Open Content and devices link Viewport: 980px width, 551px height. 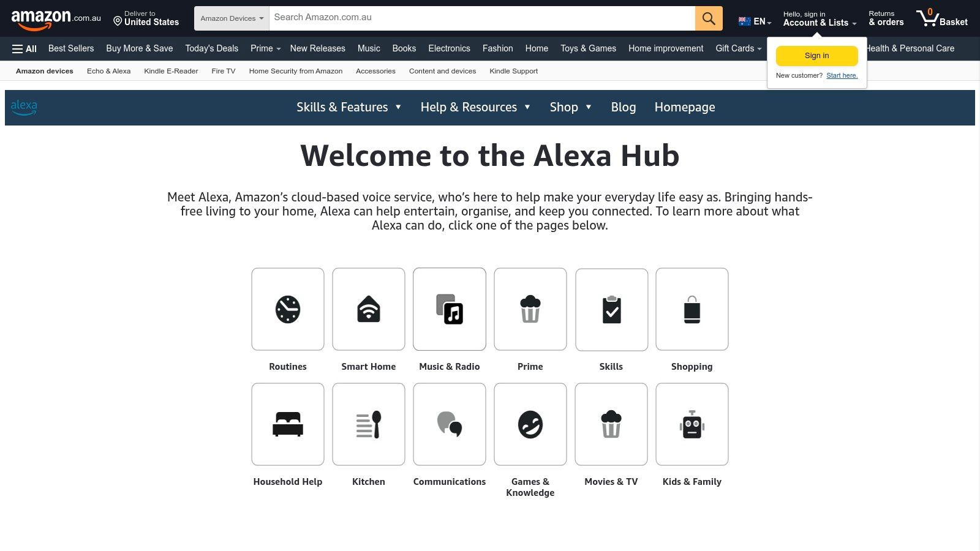pos(443,71)
